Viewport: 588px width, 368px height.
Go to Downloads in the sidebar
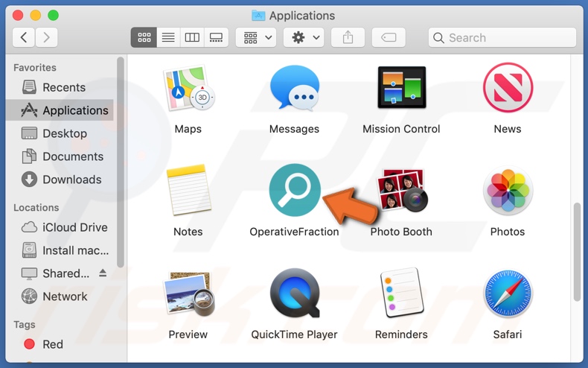coord(60,180)
